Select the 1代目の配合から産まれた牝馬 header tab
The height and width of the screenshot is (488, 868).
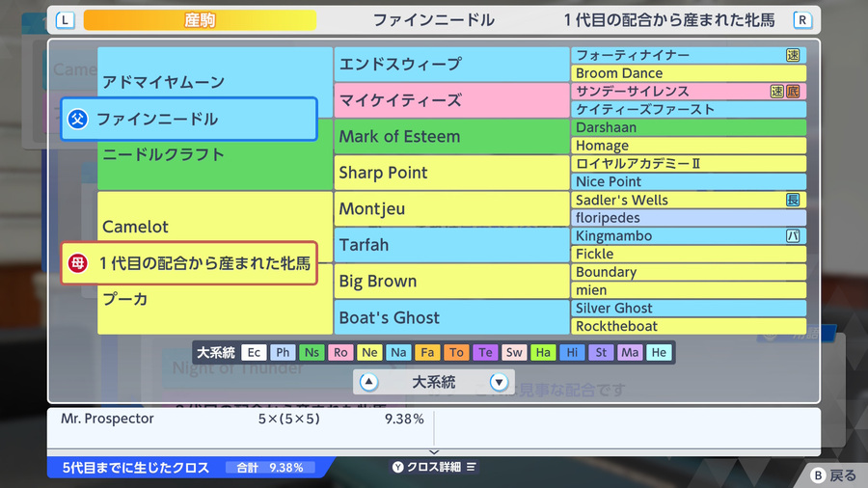pyautogui.click(x=669, y=20)
